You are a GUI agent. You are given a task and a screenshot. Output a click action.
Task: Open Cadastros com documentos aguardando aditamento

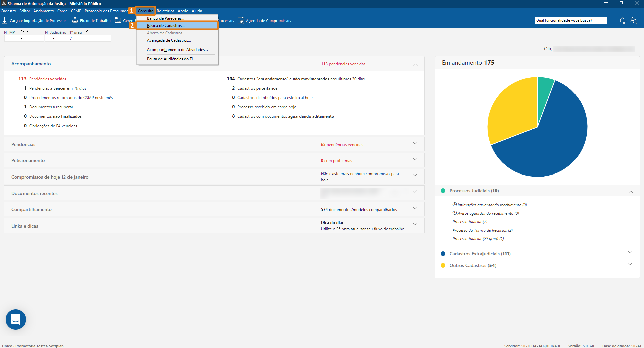(283, 116)
